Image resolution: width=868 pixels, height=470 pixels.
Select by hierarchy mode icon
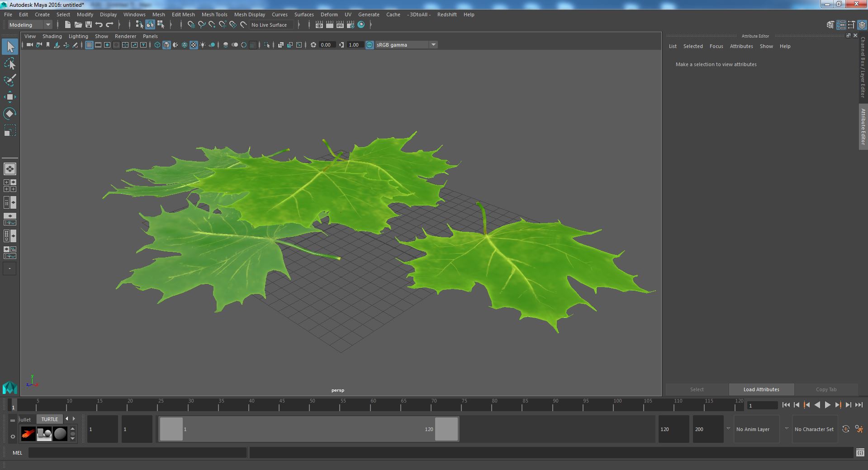[x=139, y=24]
